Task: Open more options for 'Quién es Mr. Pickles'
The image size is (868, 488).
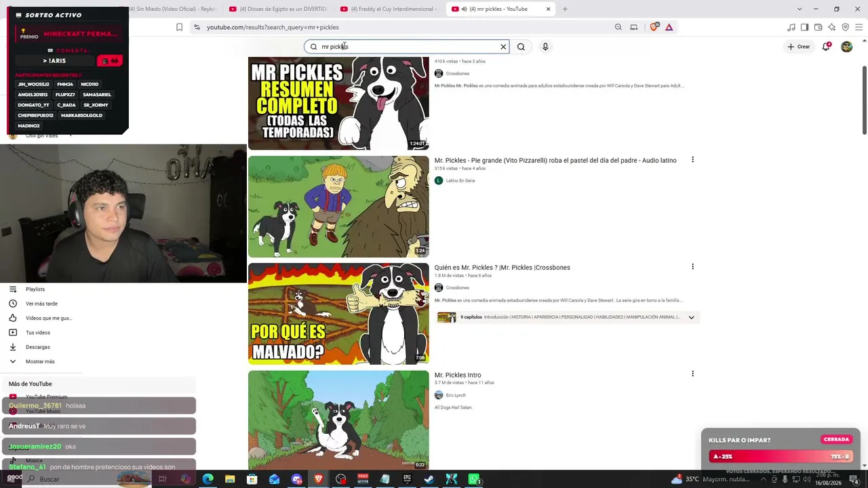Action: tap(692, 267)
